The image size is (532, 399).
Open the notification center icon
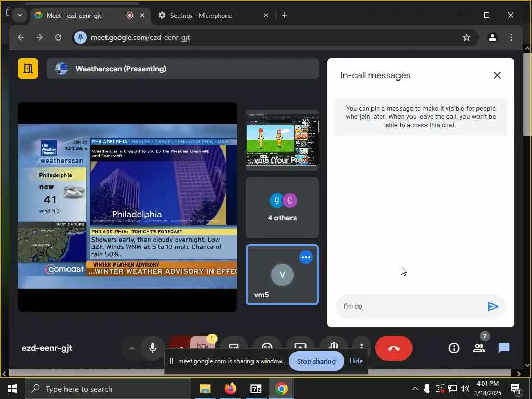(x=516, y=390)
